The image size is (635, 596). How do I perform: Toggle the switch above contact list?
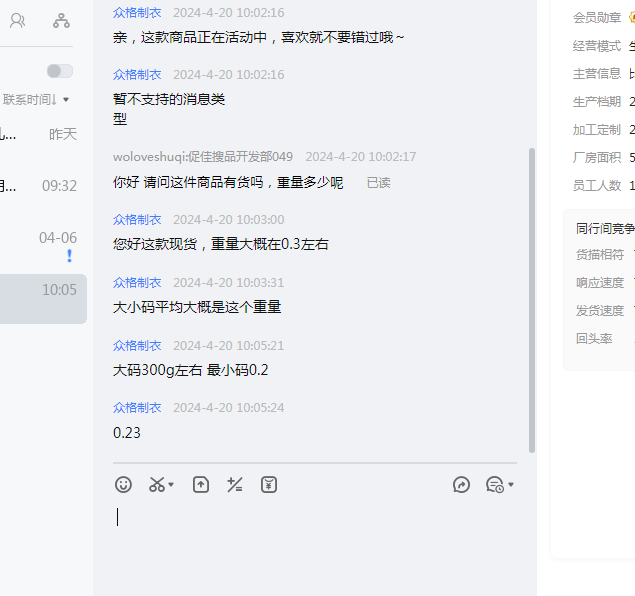[x=60, y=71]
